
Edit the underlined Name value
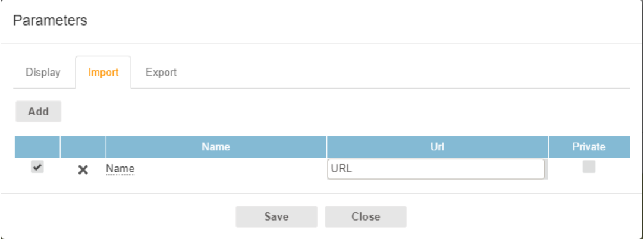120,169
